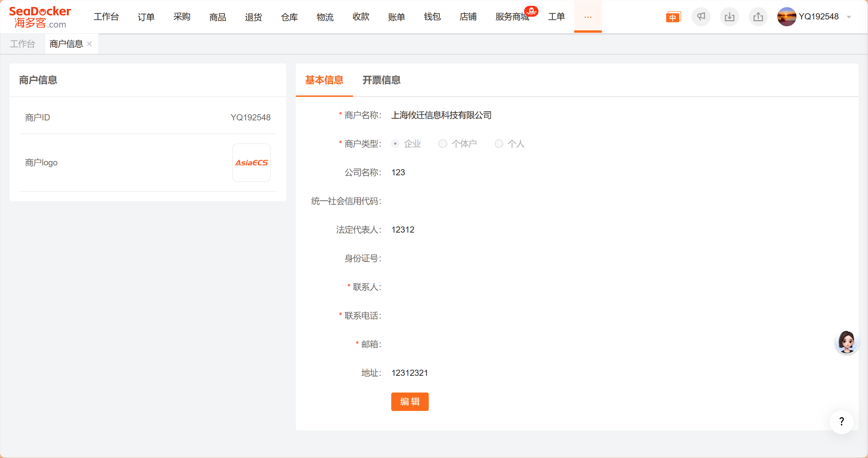The width and height of the screenshot is (868, 458).
Task: Click the AsiaECS merchant logo thumbnail
Action: coord(252,163)
